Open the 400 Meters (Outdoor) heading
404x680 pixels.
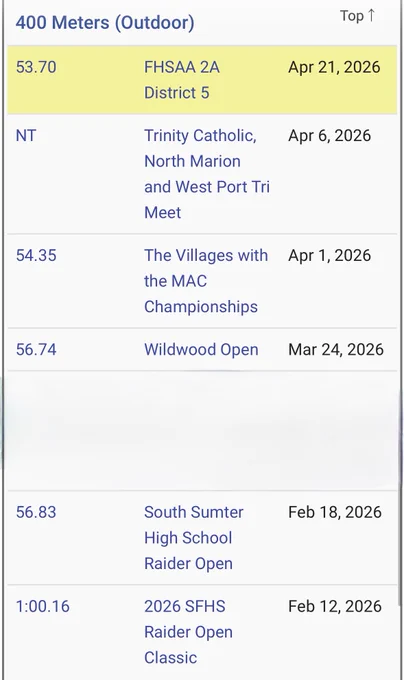click(105, 23)
